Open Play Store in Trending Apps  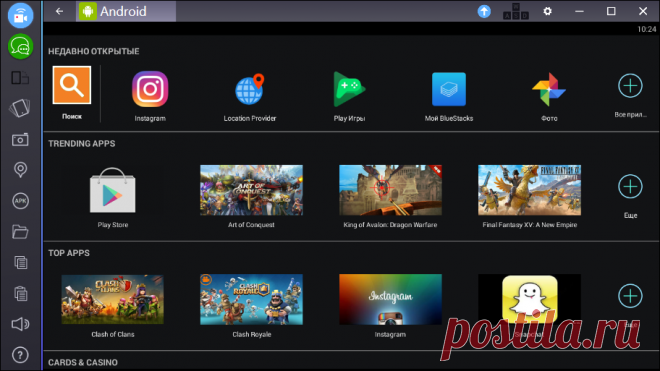113,190
